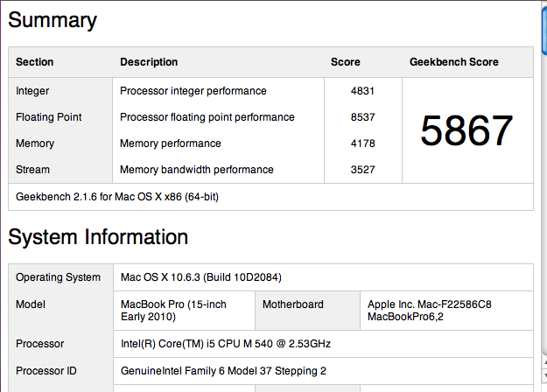Click the 'Geekbench 2.1.6 for Mac OS X' line

click(117, 197)
